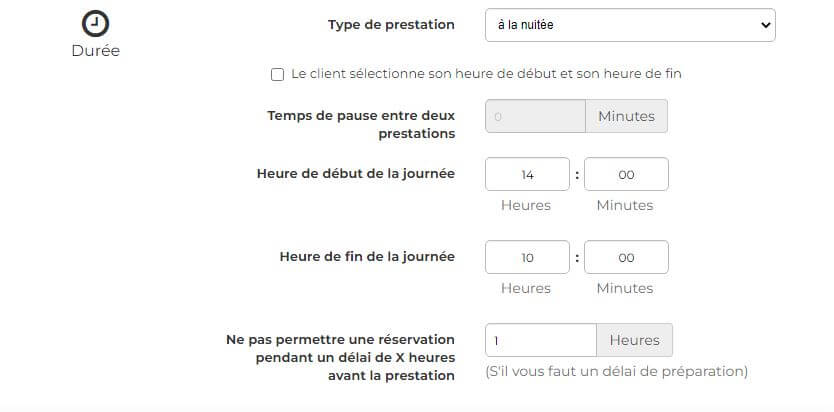
Task: Click the checkbox label about heure de début
Action: coord(486,74)
